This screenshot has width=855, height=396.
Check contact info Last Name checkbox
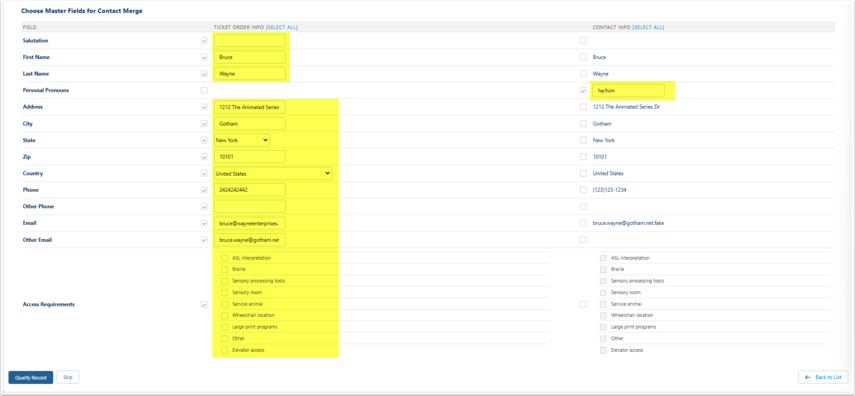coord(583,74)
